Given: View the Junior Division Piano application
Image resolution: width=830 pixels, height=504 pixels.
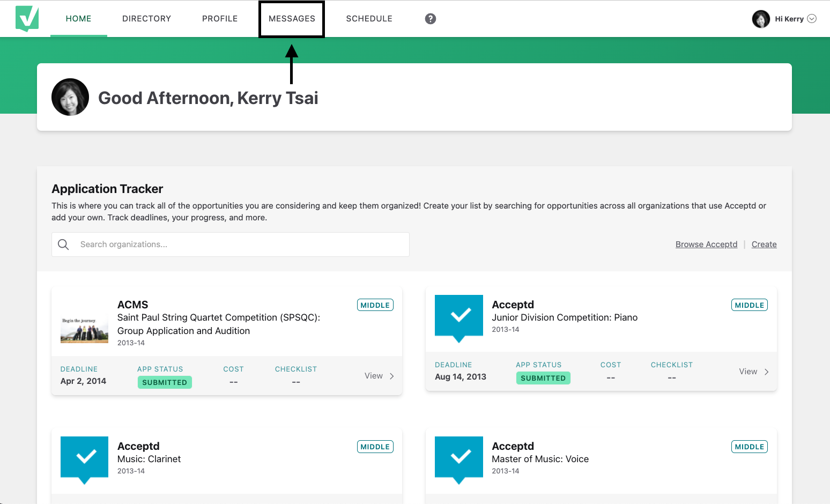Looking at the screenshot, I should coord(748,372).
